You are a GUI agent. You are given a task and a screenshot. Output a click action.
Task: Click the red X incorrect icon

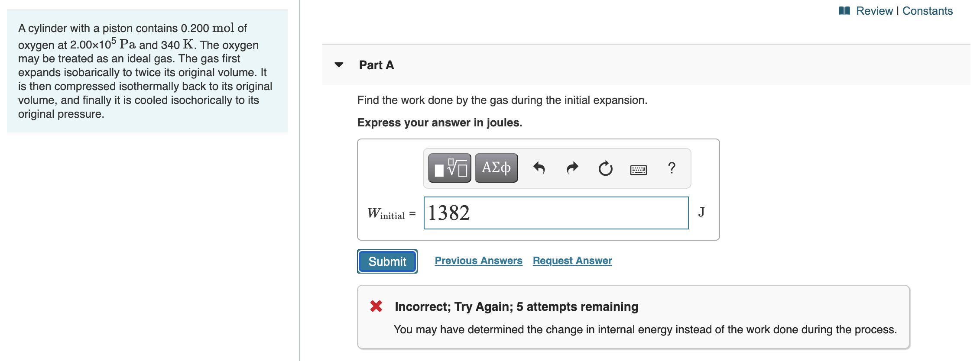376,306
